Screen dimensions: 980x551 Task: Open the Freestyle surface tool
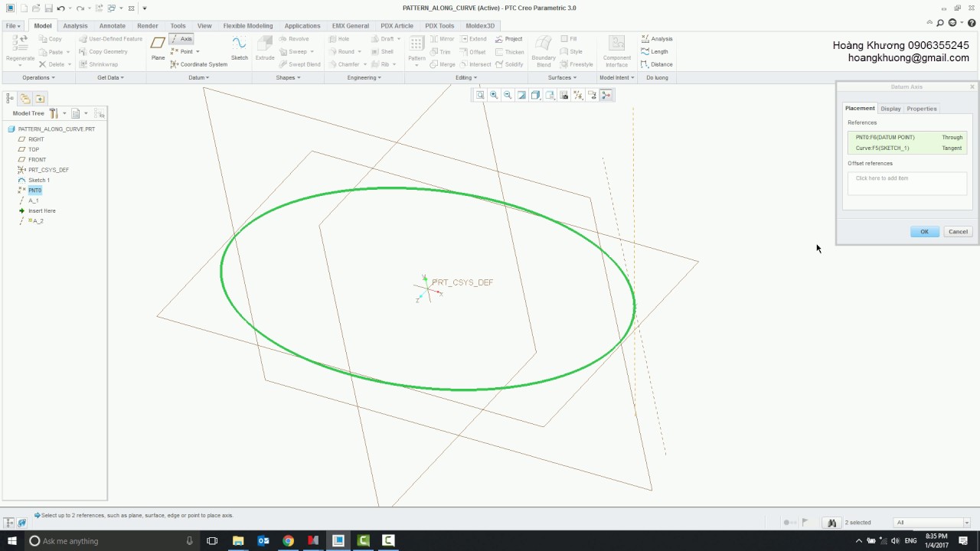click(577, 64)
